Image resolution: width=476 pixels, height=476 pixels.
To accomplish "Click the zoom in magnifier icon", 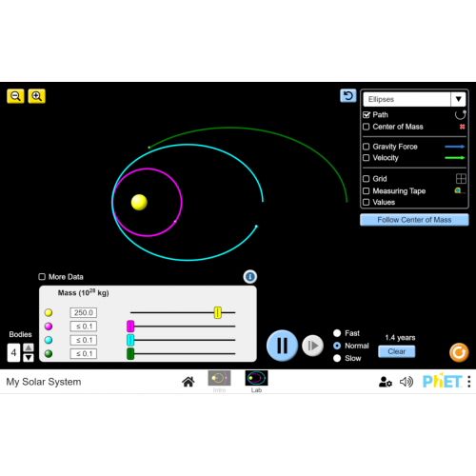I will click(x=37, y=96).
